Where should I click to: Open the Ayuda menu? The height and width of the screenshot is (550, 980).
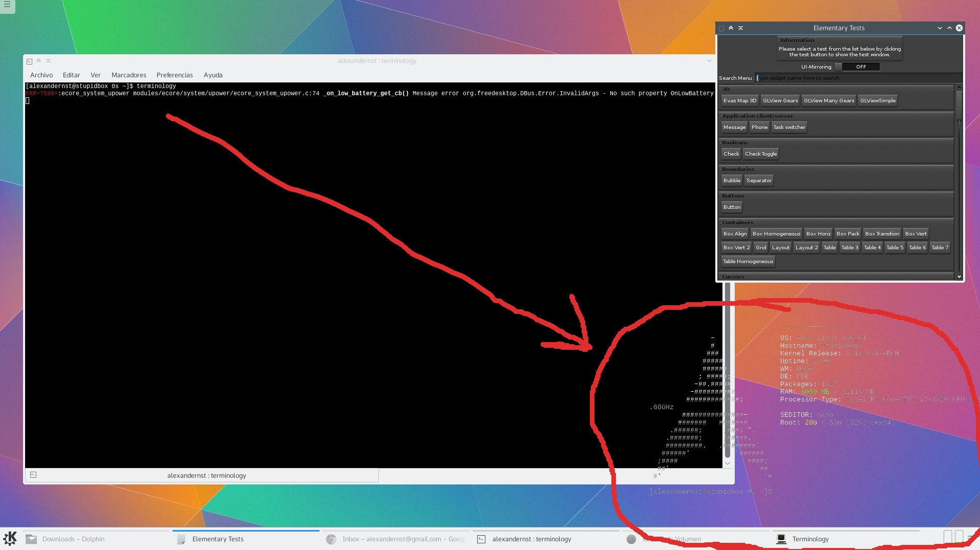[x=213, y=75]
